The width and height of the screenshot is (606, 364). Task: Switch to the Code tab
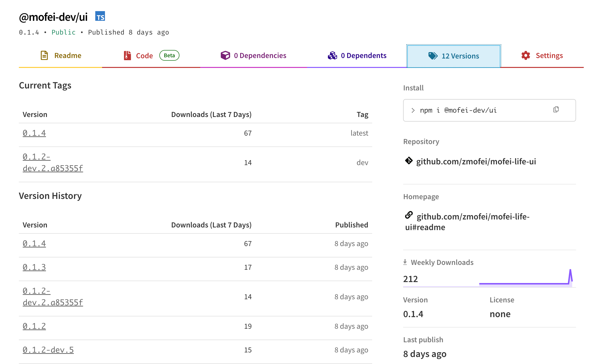coord(151,56)
